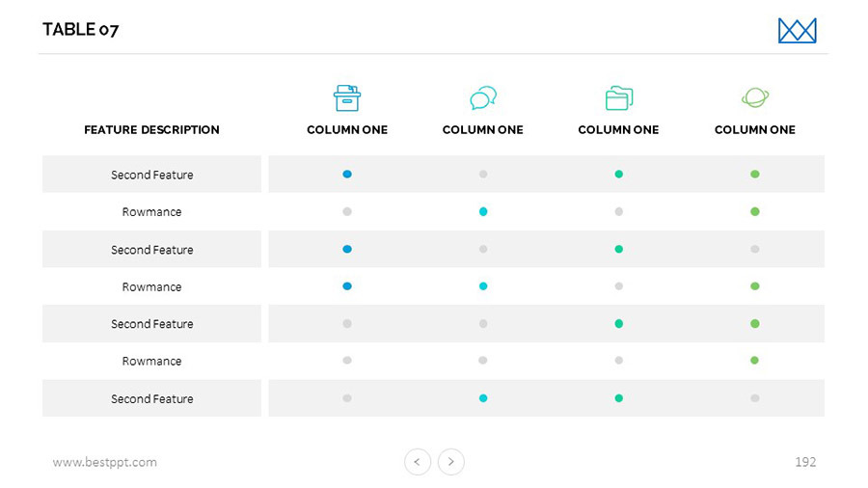Image resolution: width=868 pixels, height=488 pixels.
Task: Click the teal dot in first table row
Action: [619, 175]
